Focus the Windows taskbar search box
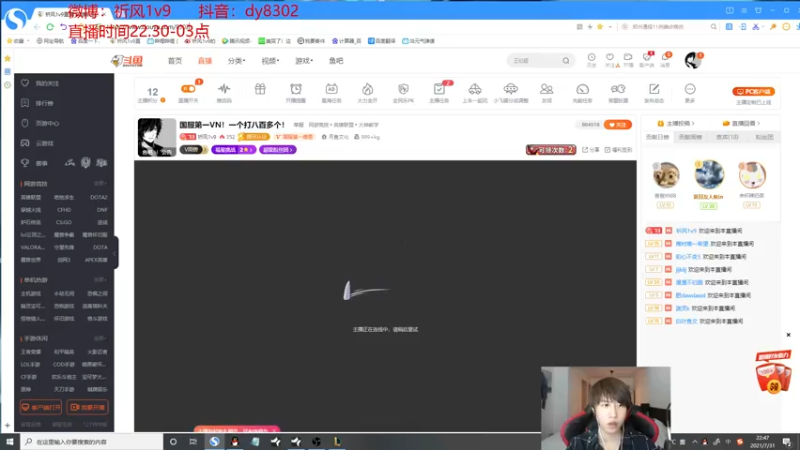The height and width of the screenshot is (450, 800). 92,442
